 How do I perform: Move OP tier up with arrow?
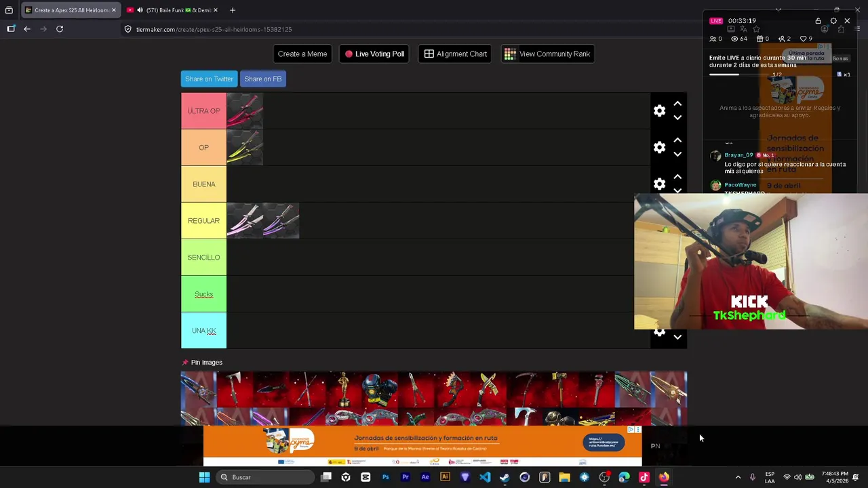(x=677, y=140)
